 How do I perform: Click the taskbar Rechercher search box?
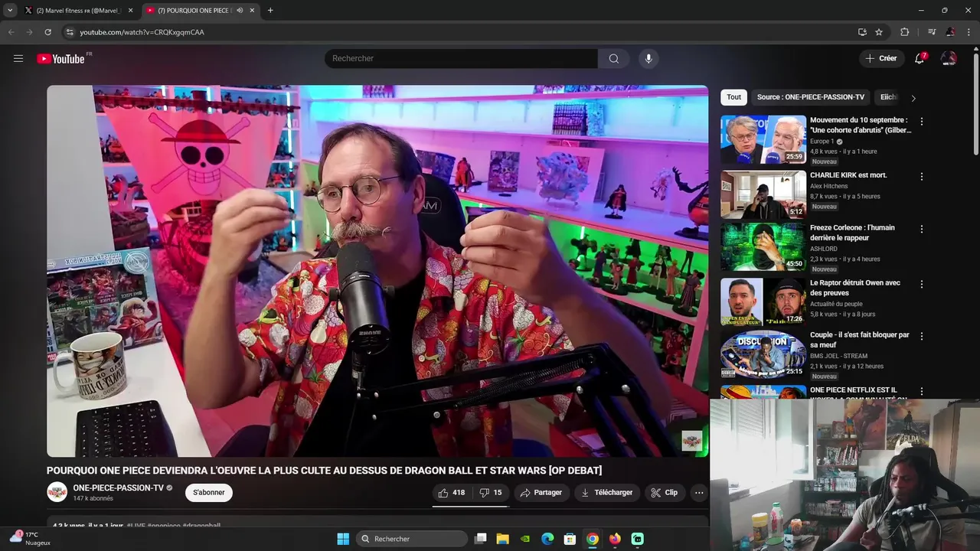[413, 539]
